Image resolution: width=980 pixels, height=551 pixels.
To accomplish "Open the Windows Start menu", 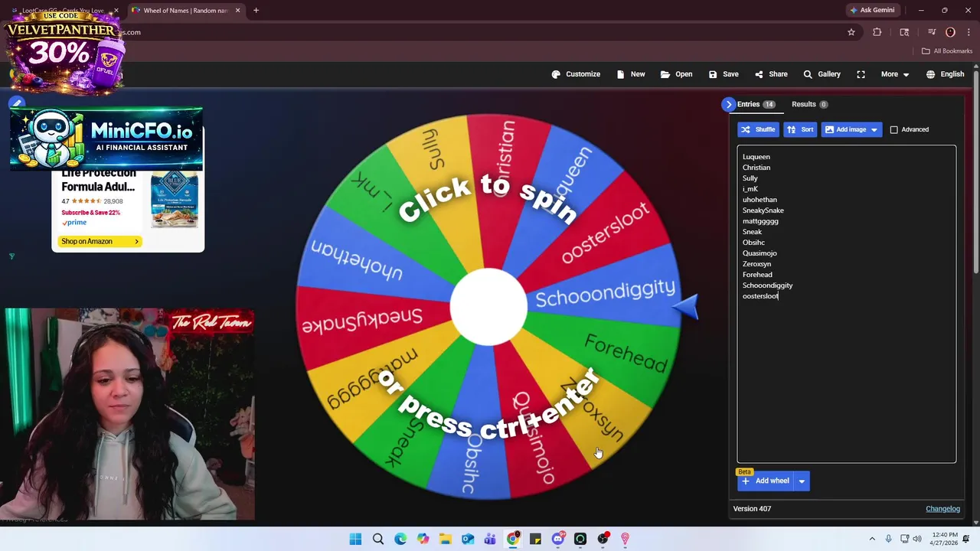I will pyautogui.click(x=355, y=539).
